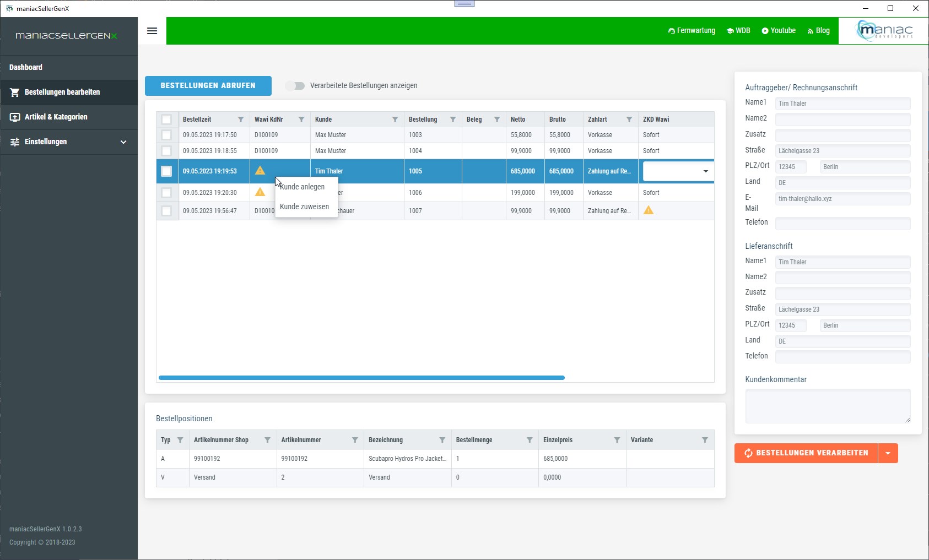The height and width of the screenshot is (560, 929).
Task: Filter the Bestellmenge column
Action: [530, 440]
